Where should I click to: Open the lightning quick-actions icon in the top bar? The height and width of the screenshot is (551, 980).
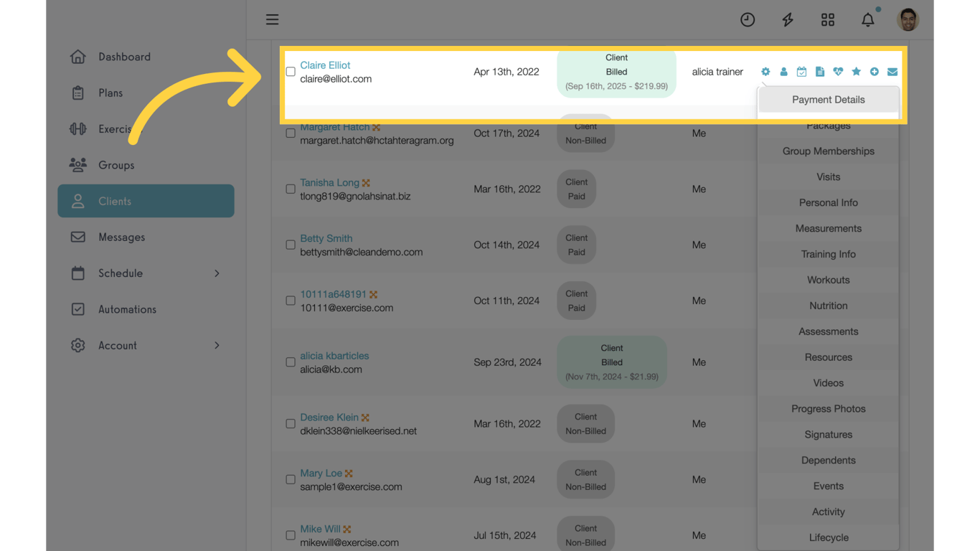click(x=787, y=19)
